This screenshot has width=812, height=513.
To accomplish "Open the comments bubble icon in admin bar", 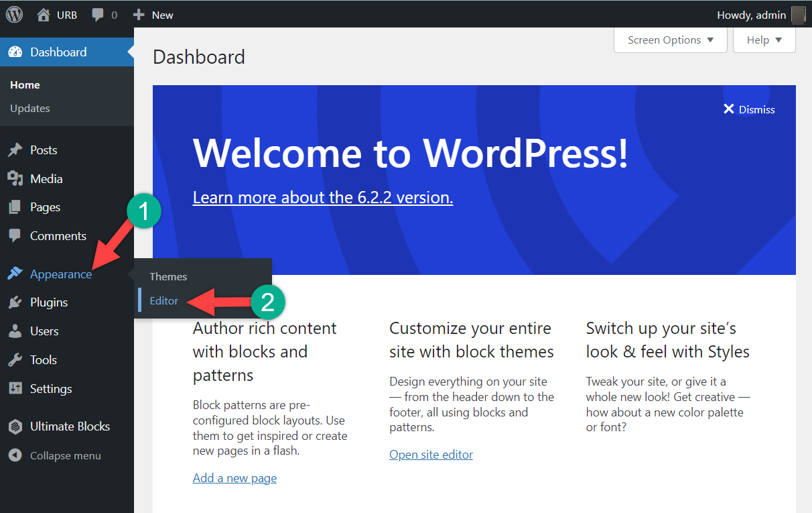I will [x=98, y=15].
